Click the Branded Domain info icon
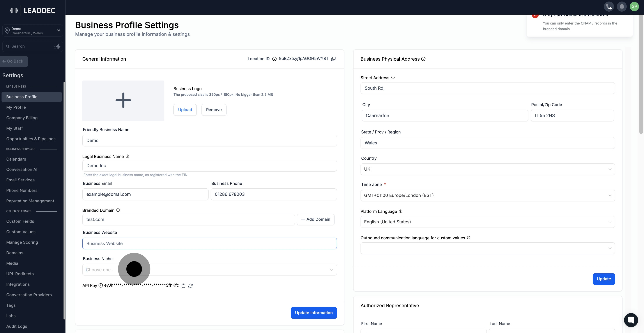This screenshot has width=644, height=333. click(118, 210)
